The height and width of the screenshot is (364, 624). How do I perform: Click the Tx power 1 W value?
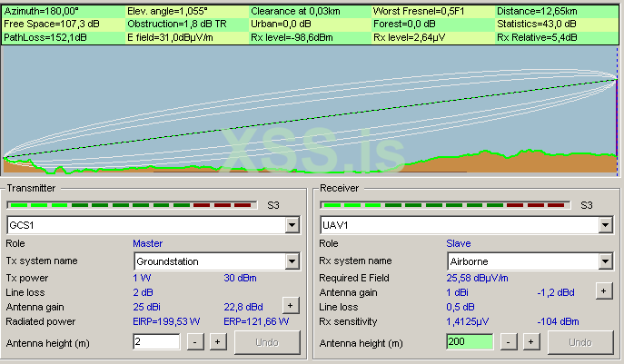pyautogui.click(x=142, y=278)
